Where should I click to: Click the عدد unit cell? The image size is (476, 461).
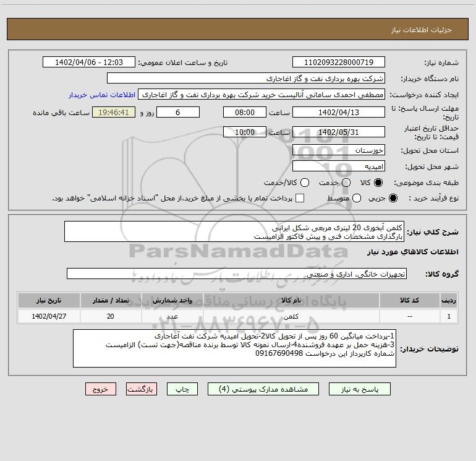pos(172,316)
